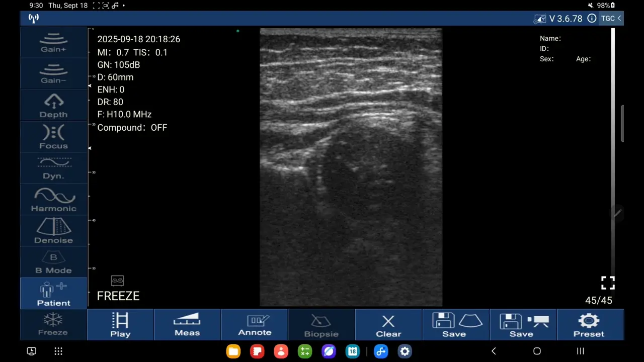Image resolution: width=644 pixels, height=362 pixels.
Task: Open Android Recents navigation button
Action: pyautogui.click(x=580, y=351)
